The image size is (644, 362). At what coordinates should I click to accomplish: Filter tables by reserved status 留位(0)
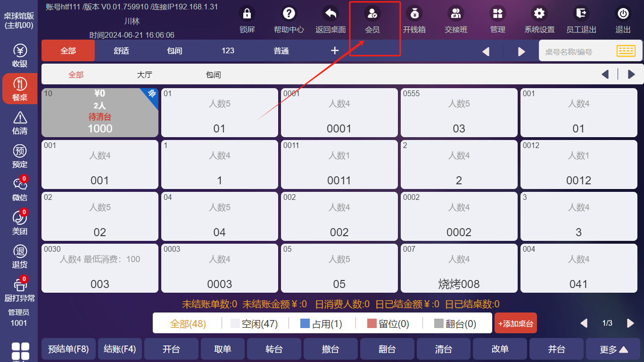coord(388,324)
